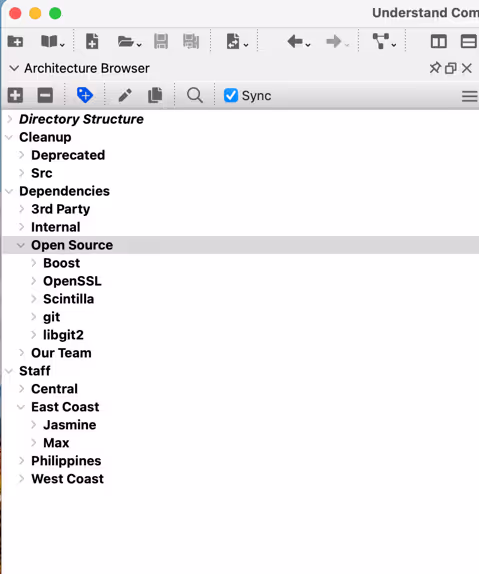Go forward with the right arrow
Image resolution: width=479 pixels, height=574 pixels.
tap(333, 41)
